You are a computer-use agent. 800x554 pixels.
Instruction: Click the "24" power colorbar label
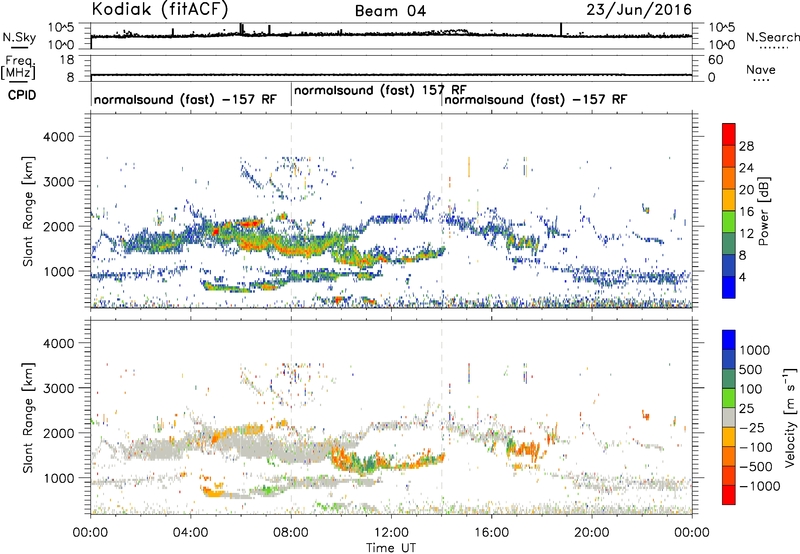(x=746, y=168)
